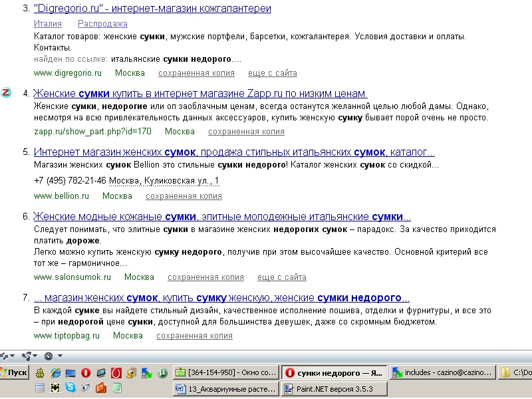Click zapp.ru/show_part.php?id=170 URL
The image size is (532, 399).
(x=92, y=131)
